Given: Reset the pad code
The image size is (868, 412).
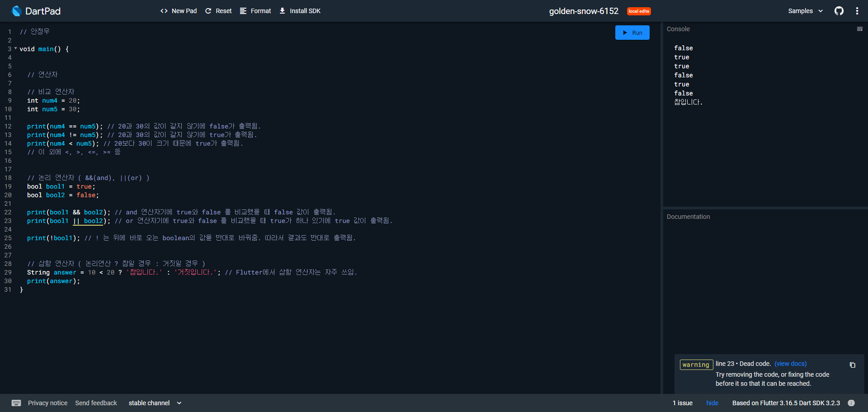Looking at the screenshot, I should [218, 11].
